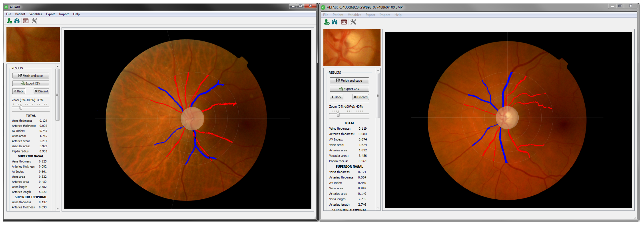The image size is (644, 226).
Task: Open the patient list icon in left window
Action: coord(17,21)
